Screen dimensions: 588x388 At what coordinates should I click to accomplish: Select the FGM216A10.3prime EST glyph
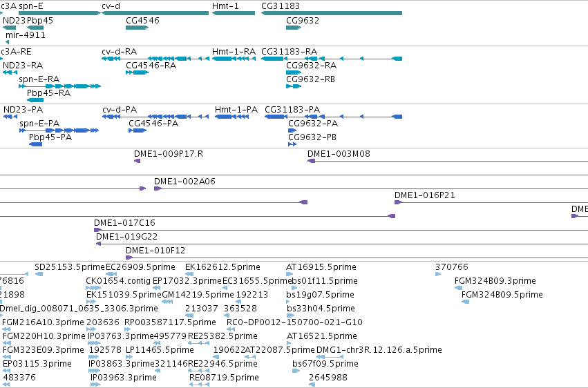[6, 330]
